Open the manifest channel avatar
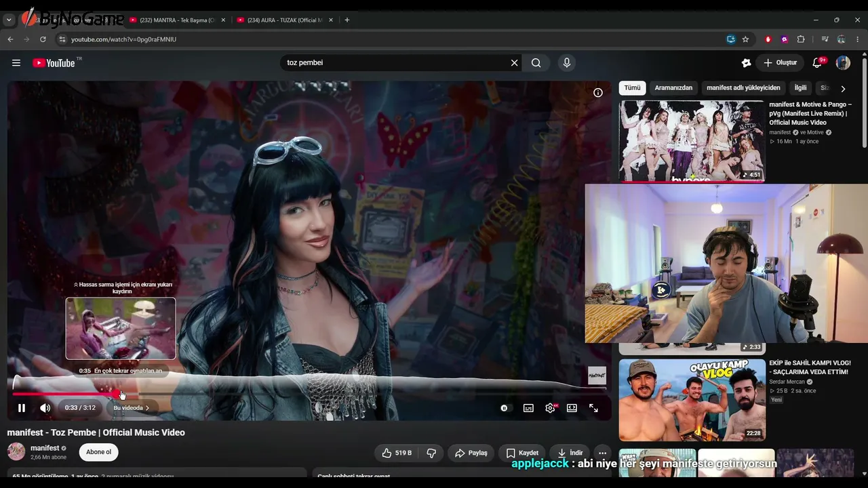 coord(16,451)
